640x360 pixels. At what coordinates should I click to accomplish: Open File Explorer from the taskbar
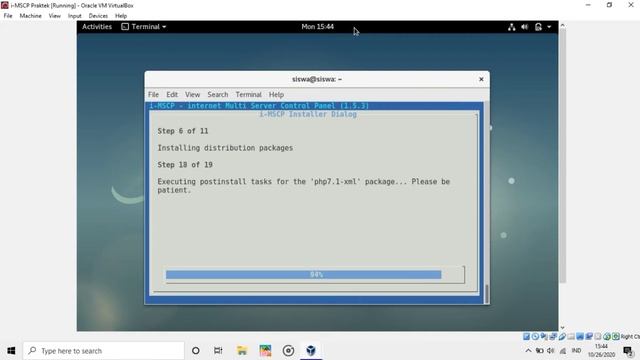tap(242, 351)
